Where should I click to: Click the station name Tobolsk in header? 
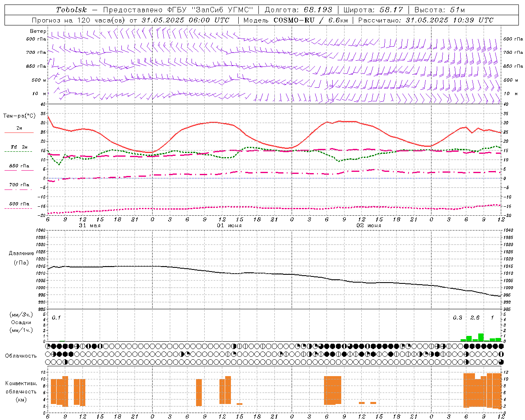71,10
